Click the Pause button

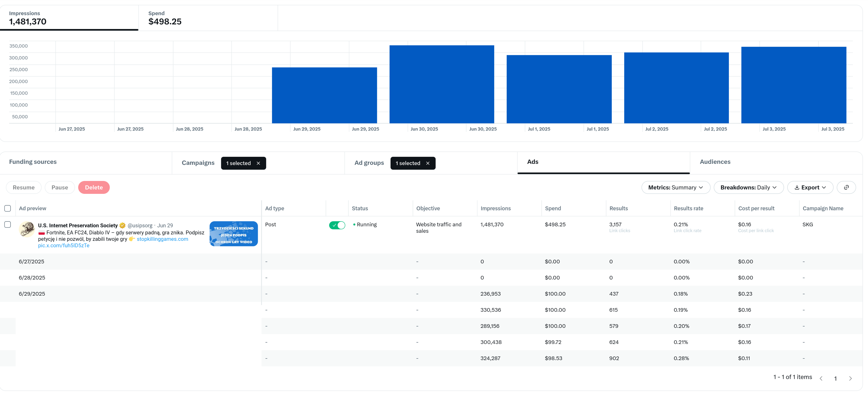coord(60,188)
